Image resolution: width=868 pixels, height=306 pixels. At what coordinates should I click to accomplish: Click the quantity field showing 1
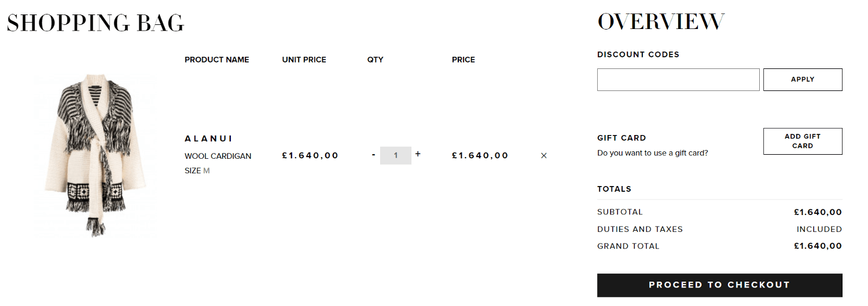coord(396,155)
